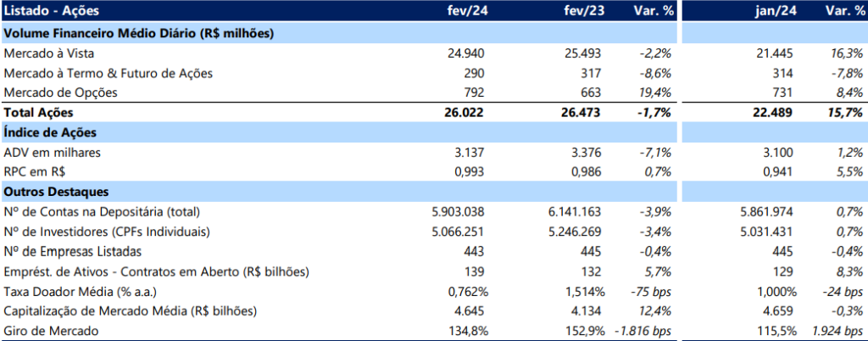Screen dimensions: 868x341
Task: Click the 'RPC em R$' row label
Action: [x=34, y=171]
